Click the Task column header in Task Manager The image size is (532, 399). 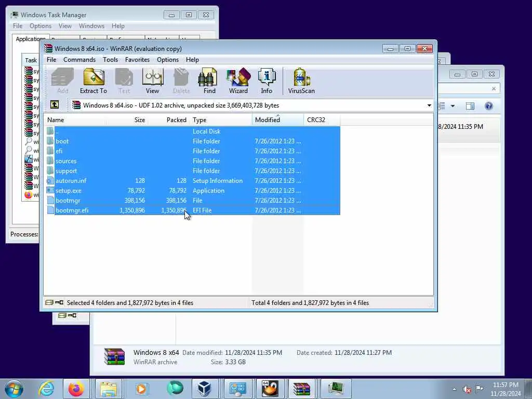(31, 60)
